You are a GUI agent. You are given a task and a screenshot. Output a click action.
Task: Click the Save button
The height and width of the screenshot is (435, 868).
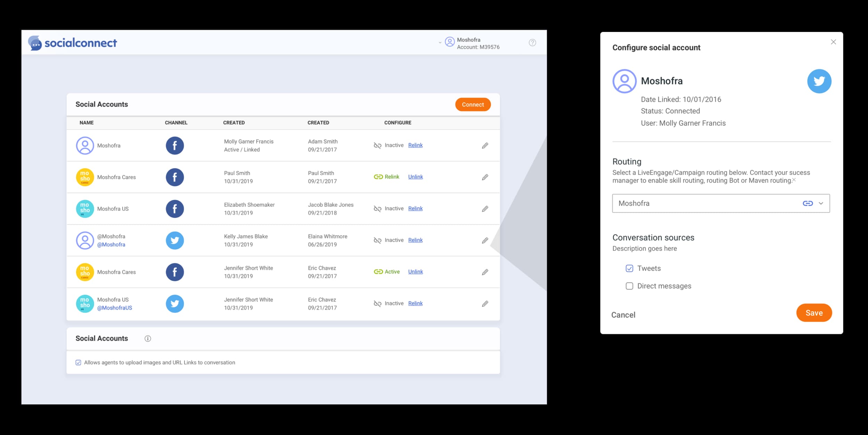814,313
